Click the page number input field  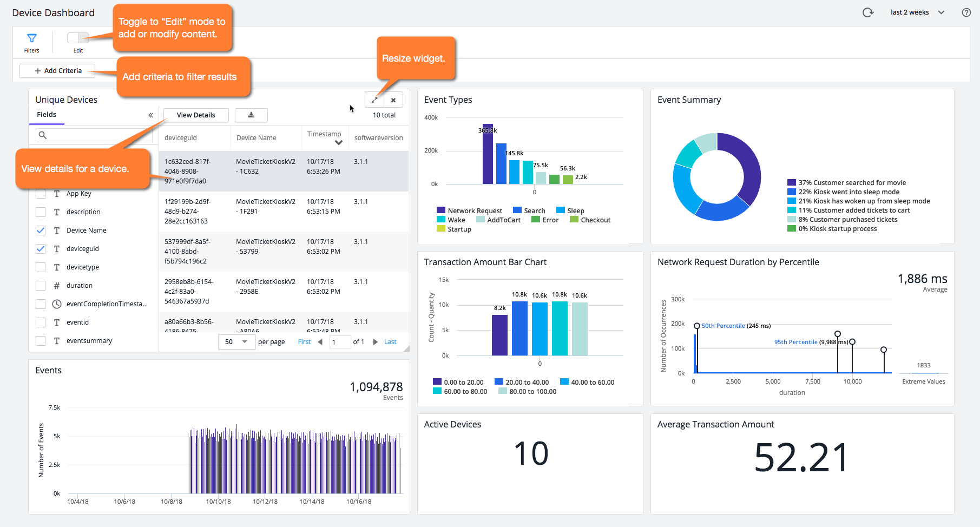(x=340, y=342)
